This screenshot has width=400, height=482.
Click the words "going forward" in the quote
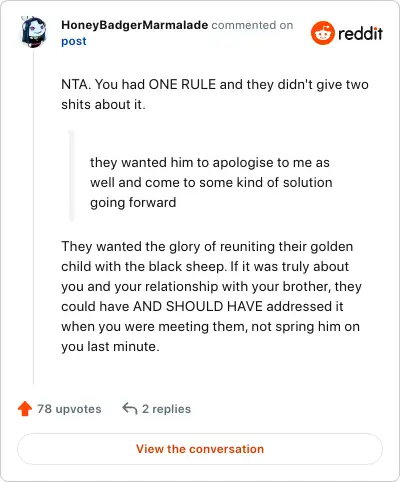(133, 203)
